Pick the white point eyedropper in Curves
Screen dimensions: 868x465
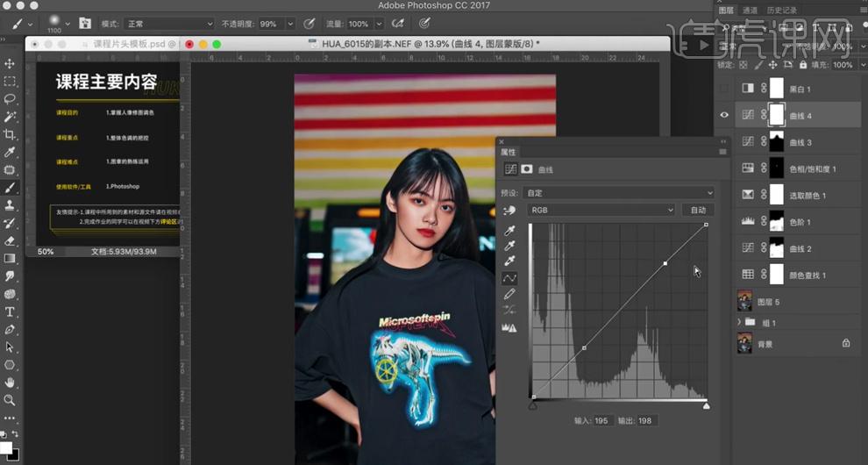(x=509, y=261)
